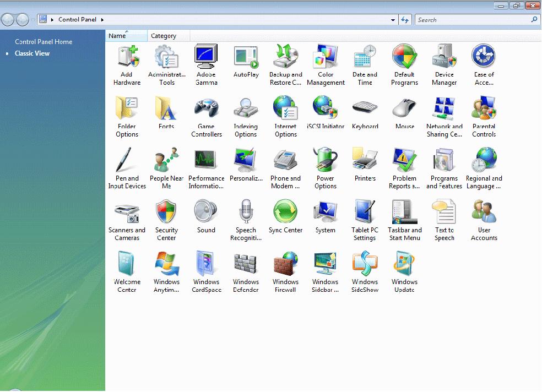Open Device Manager
Image resolution: width=542 pixels, height=392 pixels.
444,64
